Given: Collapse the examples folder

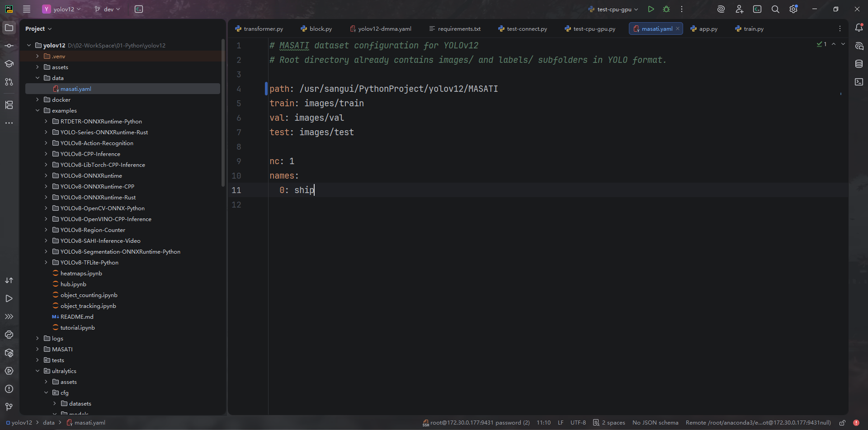Looking at the screenshot, I should tap(38, 110).
